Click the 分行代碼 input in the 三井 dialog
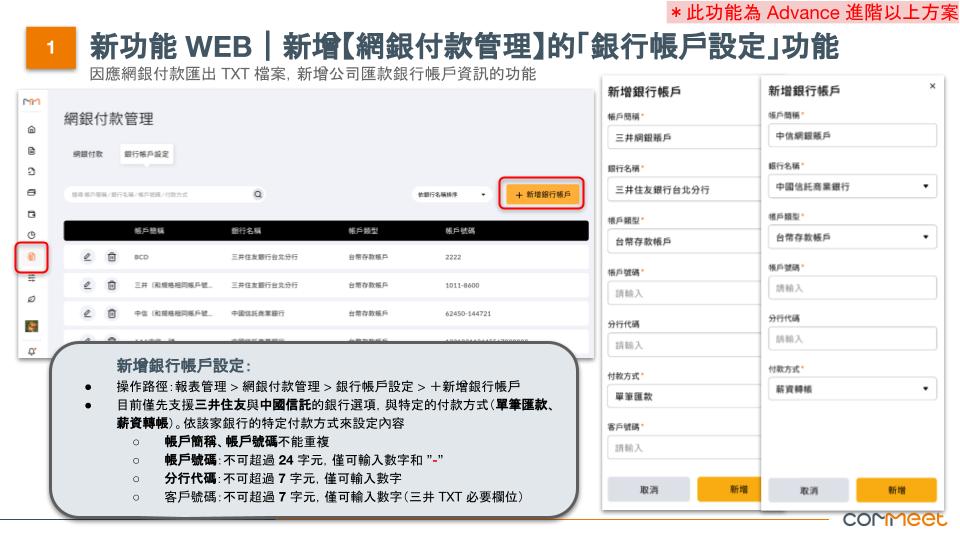960x540 pixels. (684, 345)
